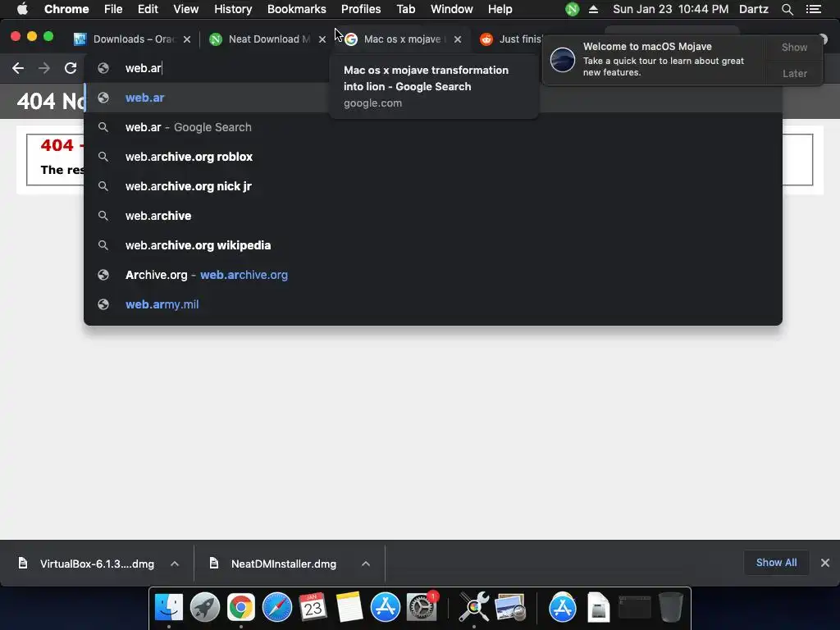
Task: Select web.ar - Google Search suggestion
Action: pyautogui.click(x=433, y=127)
